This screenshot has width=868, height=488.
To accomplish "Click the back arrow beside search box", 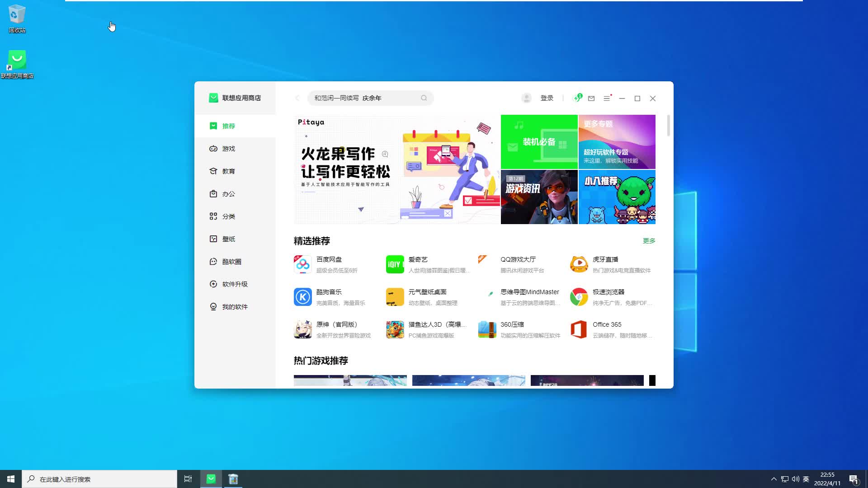I will (297, 98).
